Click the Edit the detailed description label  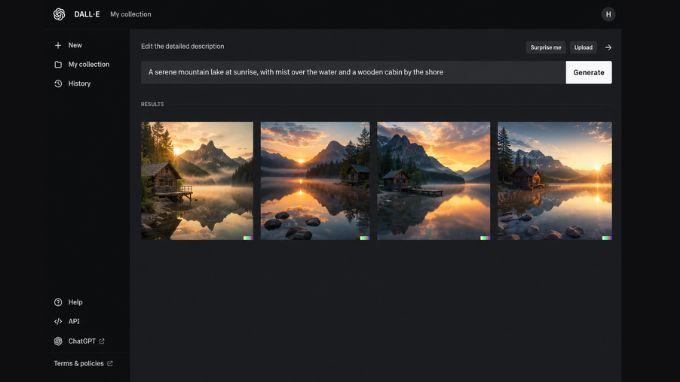183,46
